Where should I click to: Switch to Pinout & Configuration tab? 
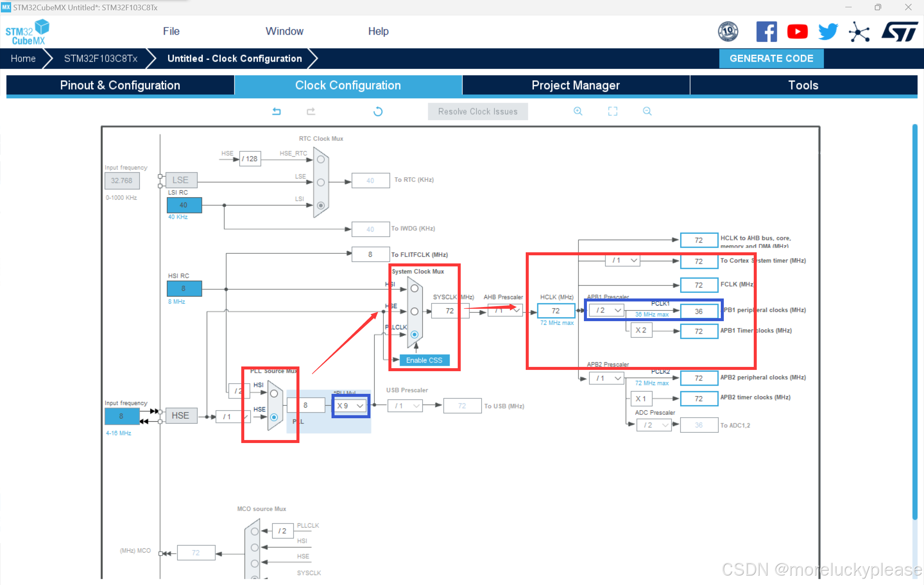pos(120,85)
